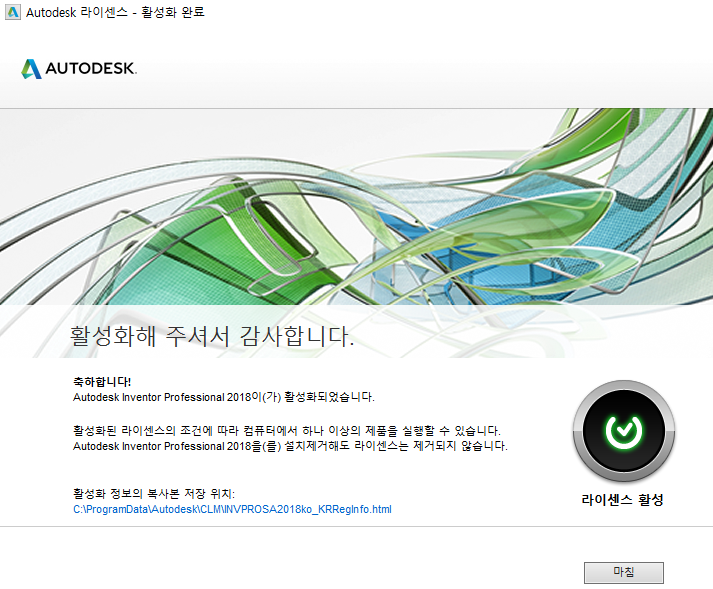Select the 라이센스 활성 status label
The width and height of the screenshot is (713, 589).
[x=623, y=499]
